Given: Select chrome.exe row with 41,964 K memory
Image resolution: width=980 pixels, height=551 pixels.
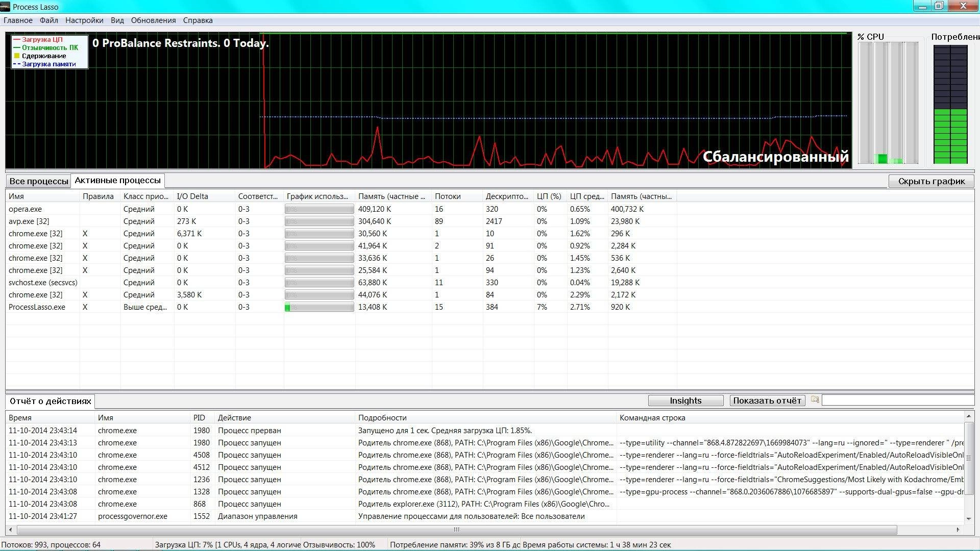Looking at the screenshot, I should (341, 246).
